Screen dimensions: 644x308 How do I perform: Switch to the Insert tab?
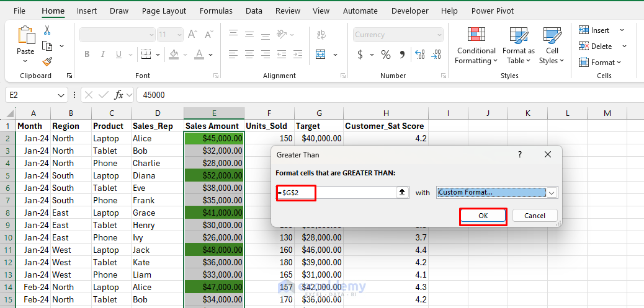click(87, 11)
